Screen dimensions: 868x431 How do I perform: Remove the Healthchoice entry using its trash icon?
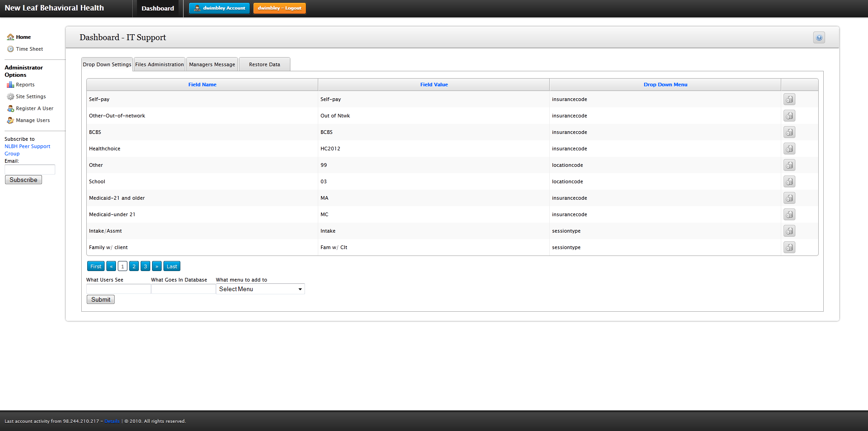[x=789, y=149]
